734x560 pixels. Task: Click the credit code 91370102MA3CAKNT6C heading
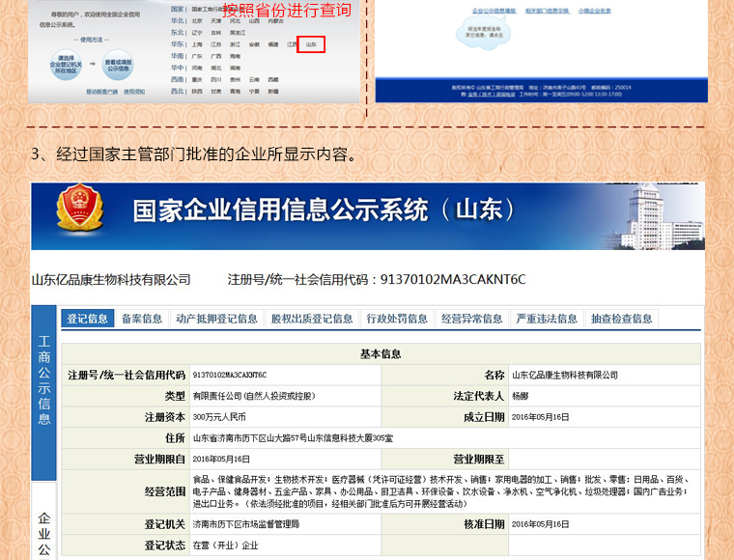453,279
